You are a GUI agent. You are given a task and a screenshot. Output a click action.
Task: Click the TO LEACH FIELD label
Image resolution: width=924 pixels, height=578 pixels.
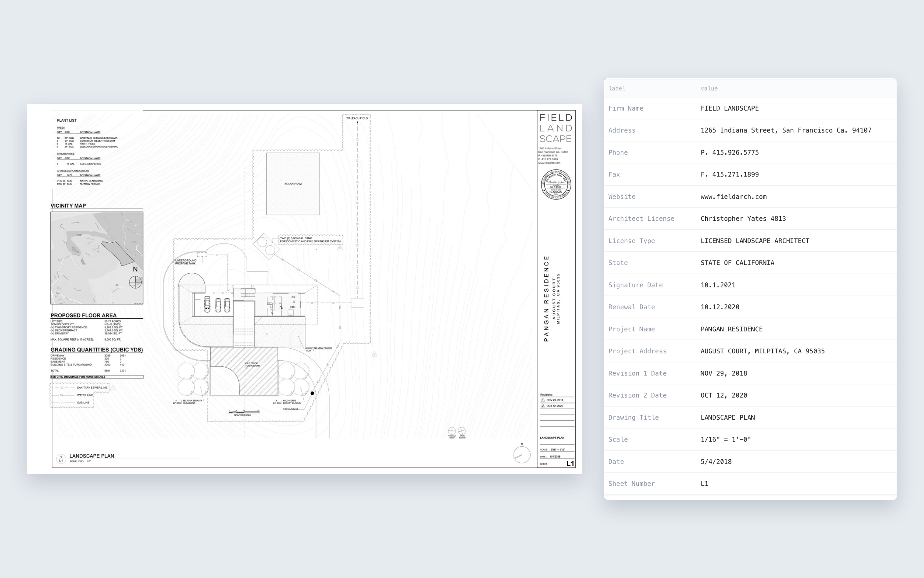coord(357,118)
